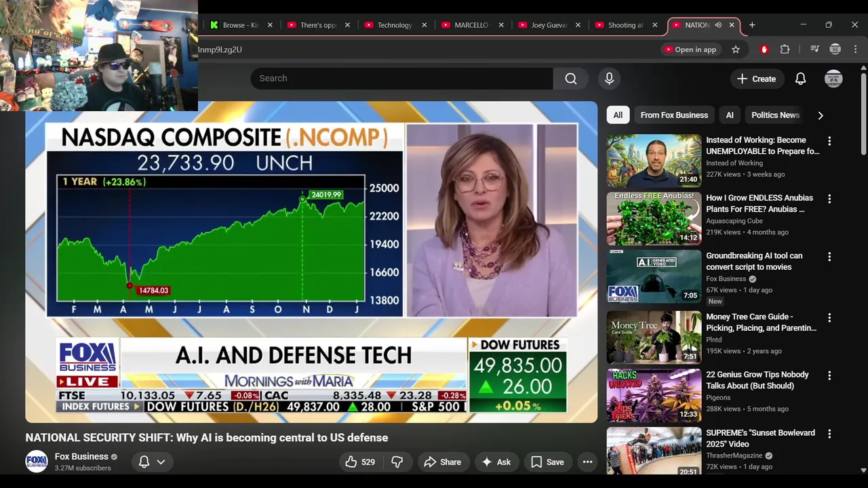Click the Ask button
This screenshot has height=488, width=868.
coord(496,462)
